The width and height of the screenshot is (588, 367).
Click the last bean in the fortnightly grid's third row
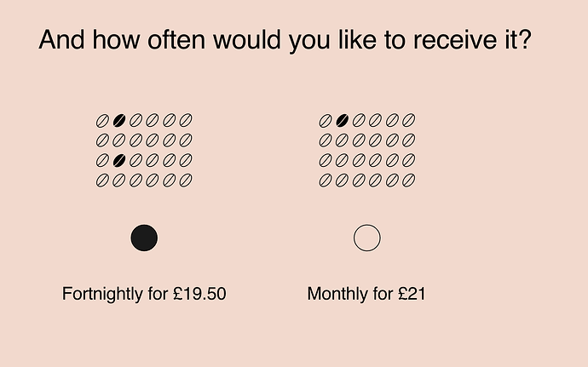(x=187, y=160)
